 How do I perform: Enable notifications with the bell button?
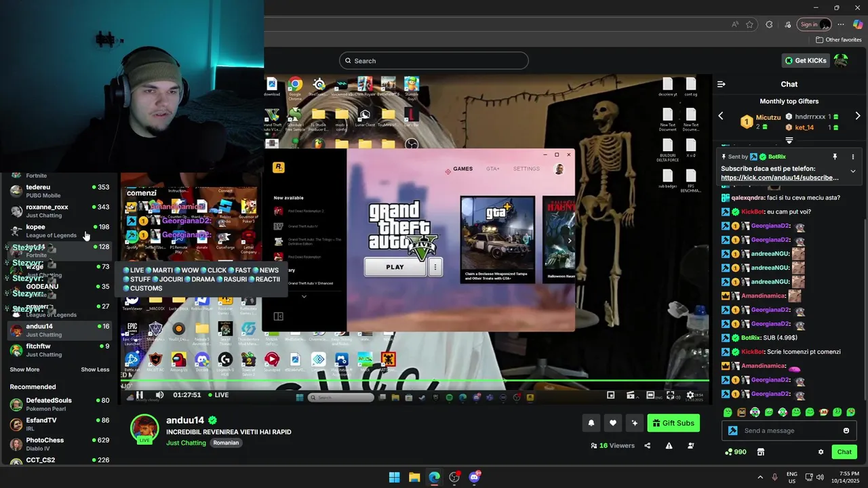[x=591, y=423]
